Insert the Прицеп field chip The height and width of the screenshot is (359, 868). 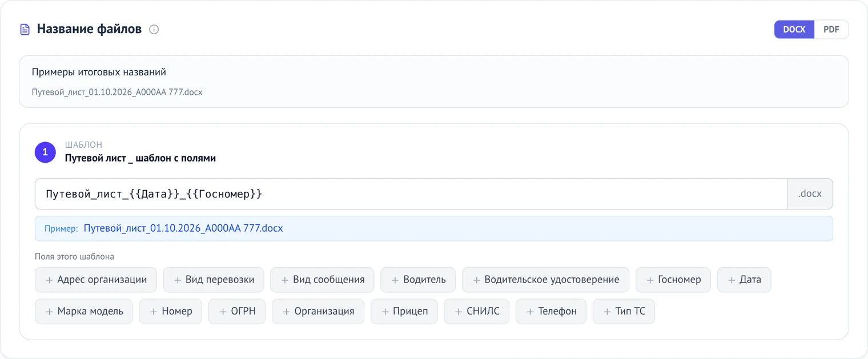(x=404, y=312)
